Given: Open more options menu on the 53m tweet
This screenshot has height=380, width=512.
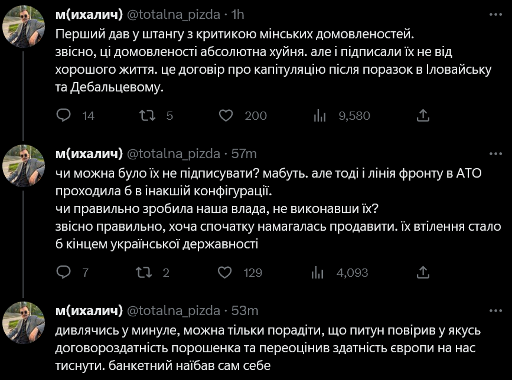Looking at the screenshot, I should 496,311.
